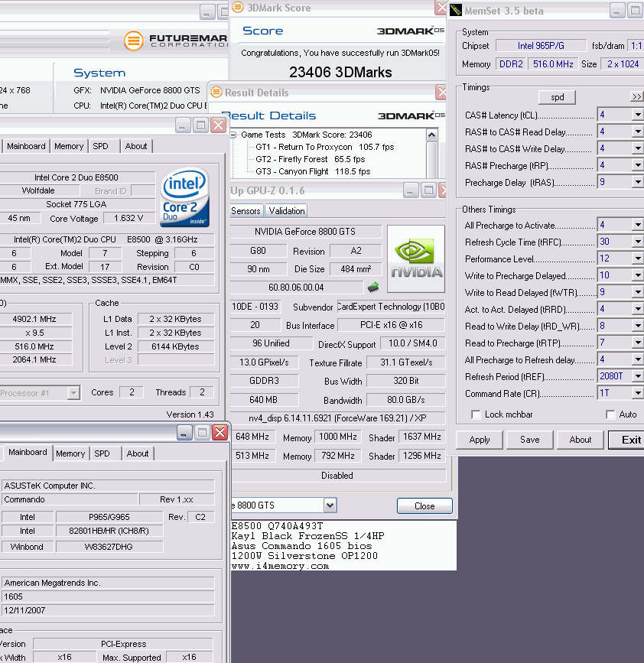
Task: Click Exit button in MemSet
Action: coord(628,440)
